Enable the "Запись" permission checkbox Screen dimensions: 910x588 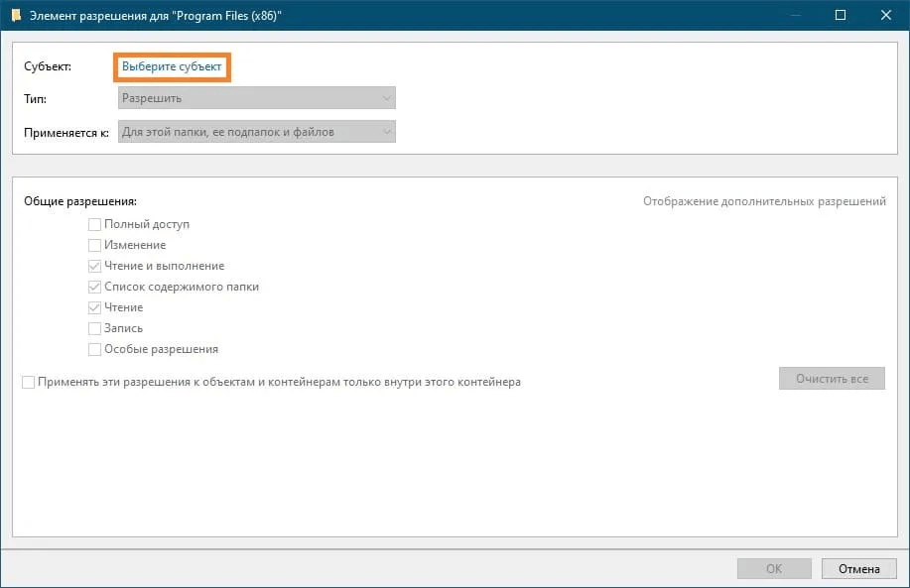(x=95, y=328)
